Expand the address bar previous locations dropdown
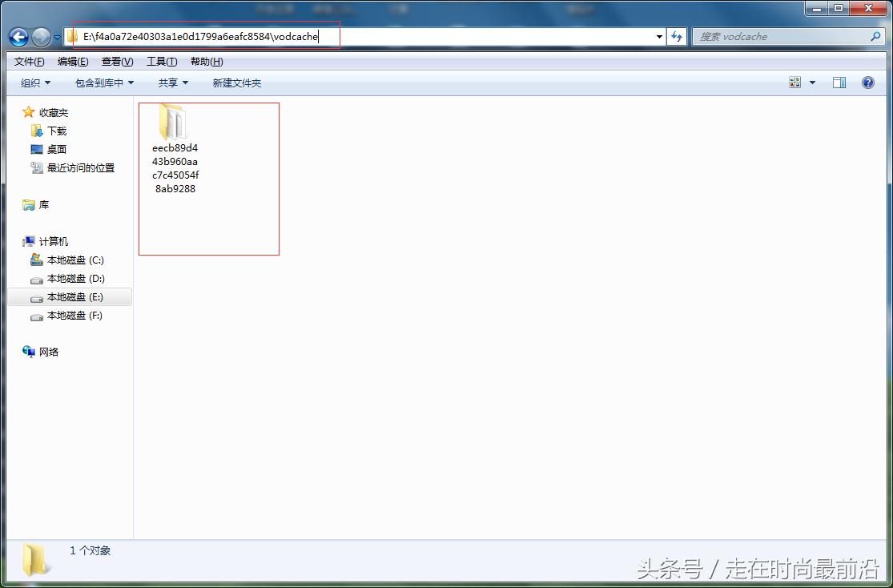Screen dimensions: 893x588 click(x=659, y=37)
